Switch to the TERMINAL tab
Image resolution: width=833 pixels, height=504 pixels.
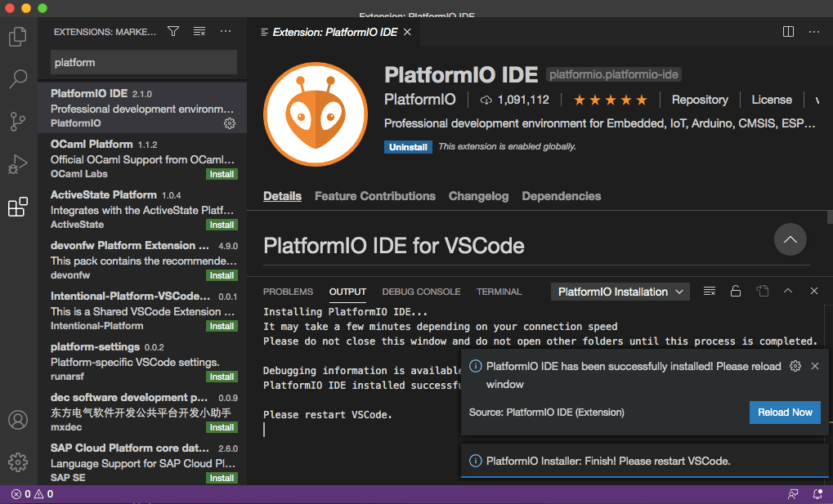click(x=499, y=291)
